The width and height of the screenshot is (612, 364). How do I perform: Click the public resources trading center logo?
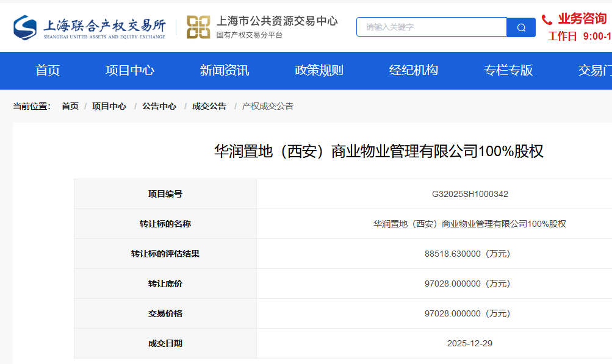click(198, 27)
